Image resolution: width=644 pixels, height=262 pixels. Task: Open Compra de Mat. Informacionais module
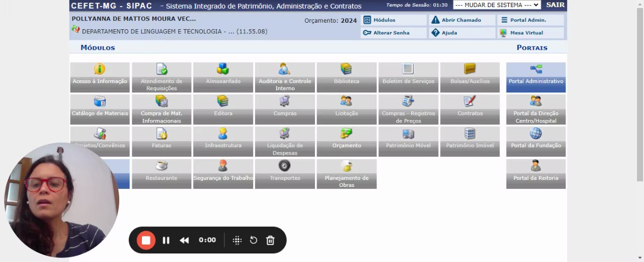pos(162,109)
